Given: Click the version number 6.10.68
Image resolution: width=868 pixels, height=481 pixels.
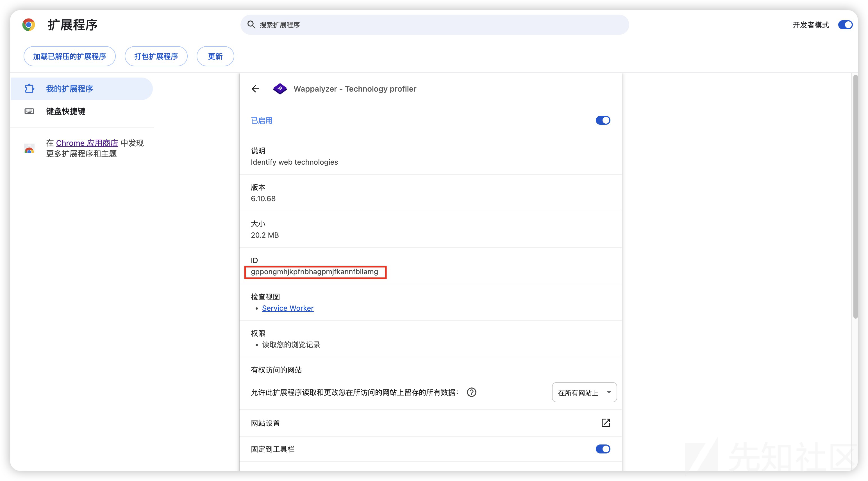Looking at the screenshot, I should click(263, 199).
